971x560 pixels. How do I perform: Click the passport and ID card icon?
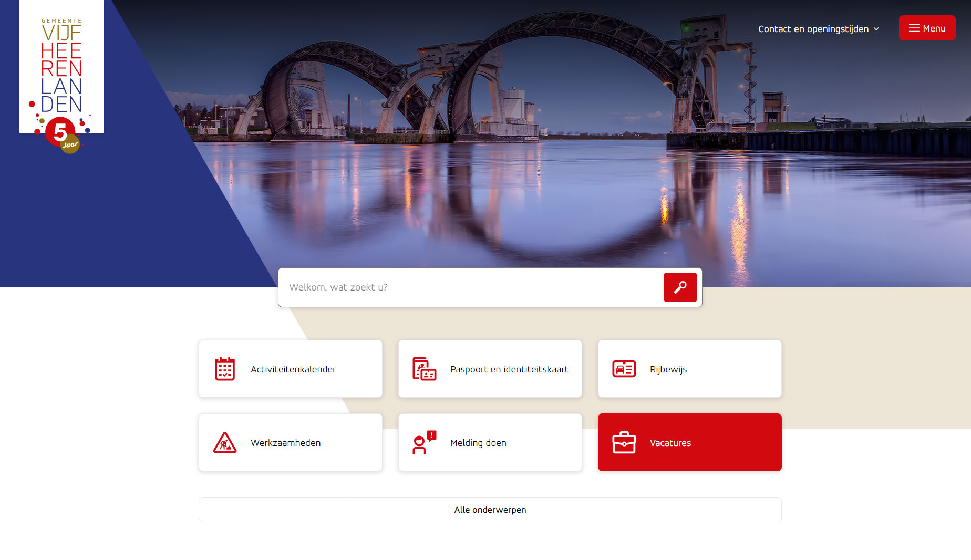coord(424,369)
